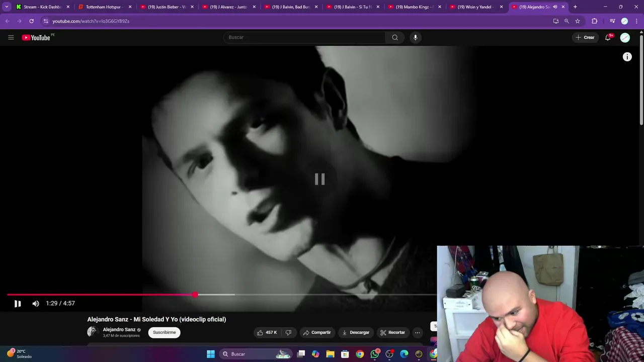Image resolution: width=644 pixels, height=362 pixels.
Task: Open the YouTube account avatar menu
Action: (x=625, y=37)
